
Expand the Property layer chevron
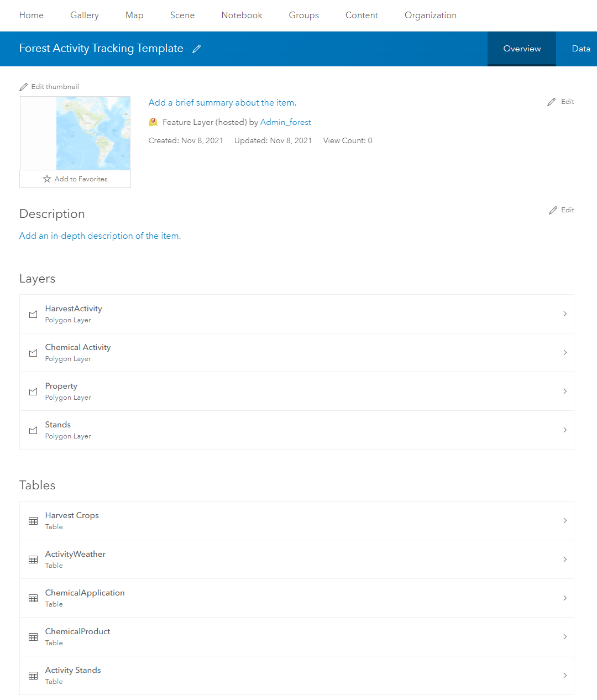[565, 391]
